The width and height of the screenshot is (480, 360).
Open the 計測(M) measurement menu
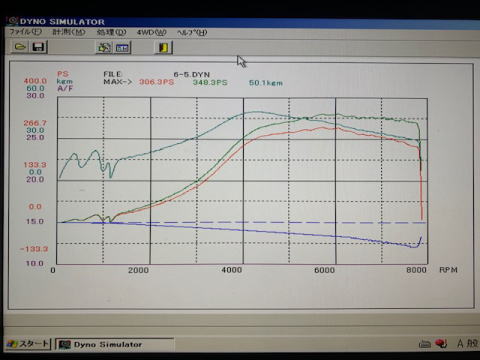pos(69,32)
